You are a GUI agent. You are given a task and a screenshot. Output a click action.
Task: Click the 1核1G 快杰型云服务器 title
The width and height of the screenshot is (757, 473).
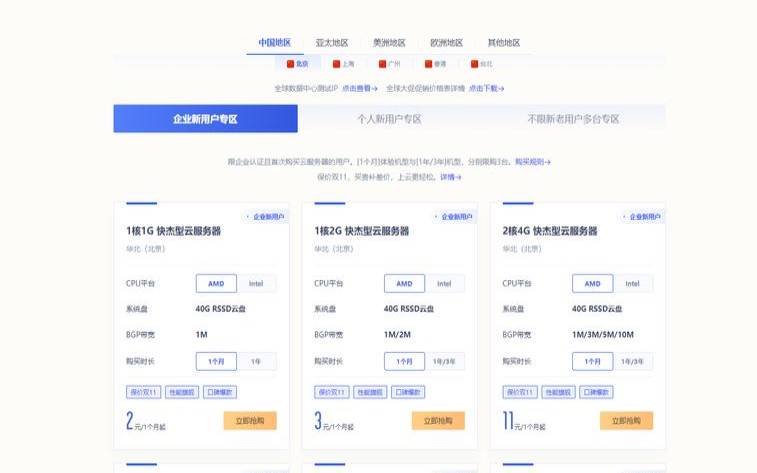(174, 231)
